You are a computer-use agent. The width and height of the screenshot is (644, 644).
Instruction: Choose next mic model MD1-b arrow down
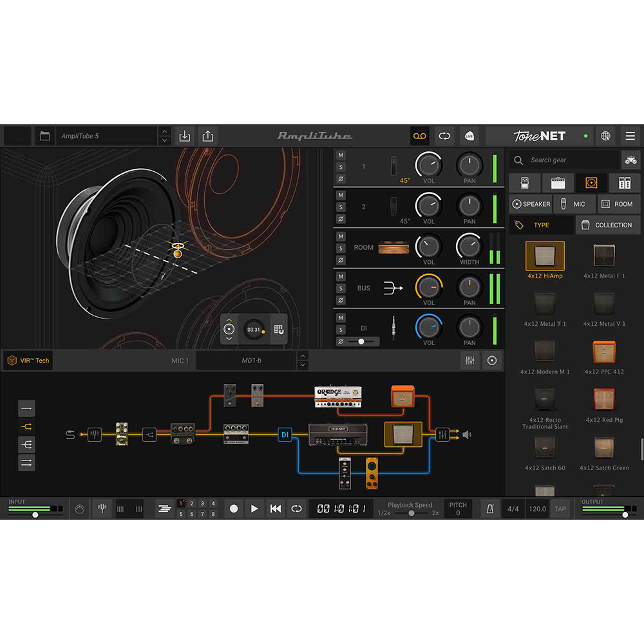[303, 365]
